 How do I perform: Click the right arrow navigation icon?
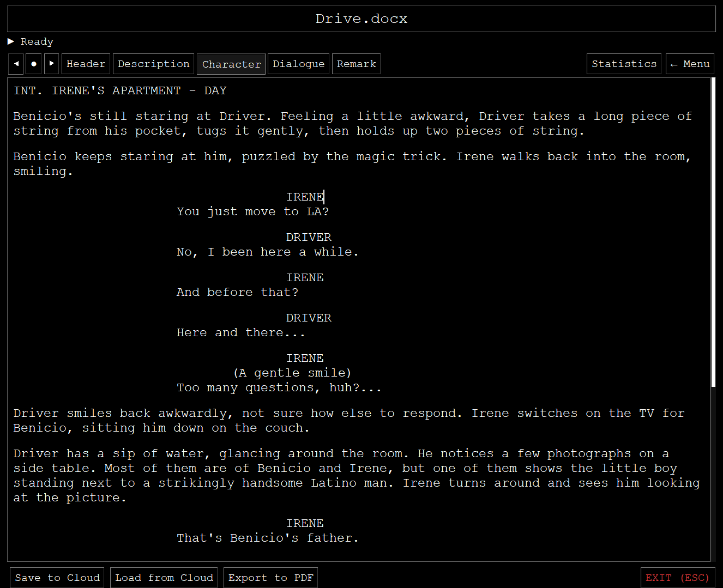51,64
